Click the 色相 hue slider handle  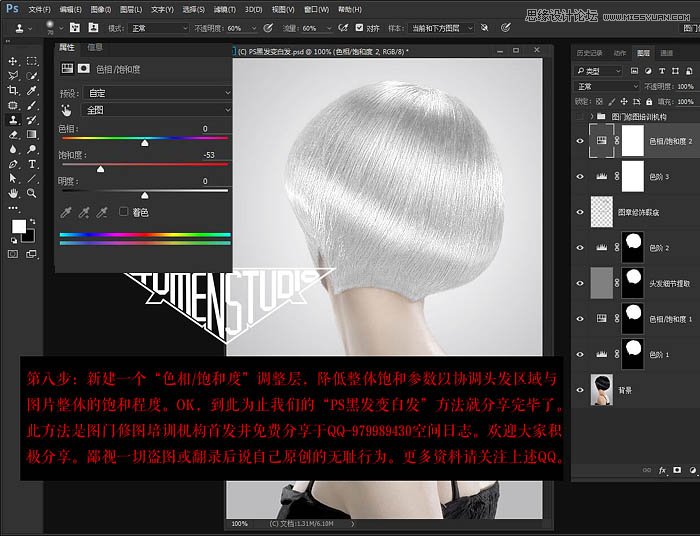145,143
